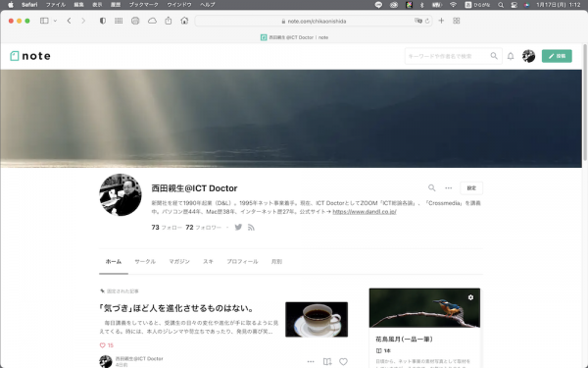Click the 設定 button
This screenshot has width=588, height=368.
click(x=471, y=188)
